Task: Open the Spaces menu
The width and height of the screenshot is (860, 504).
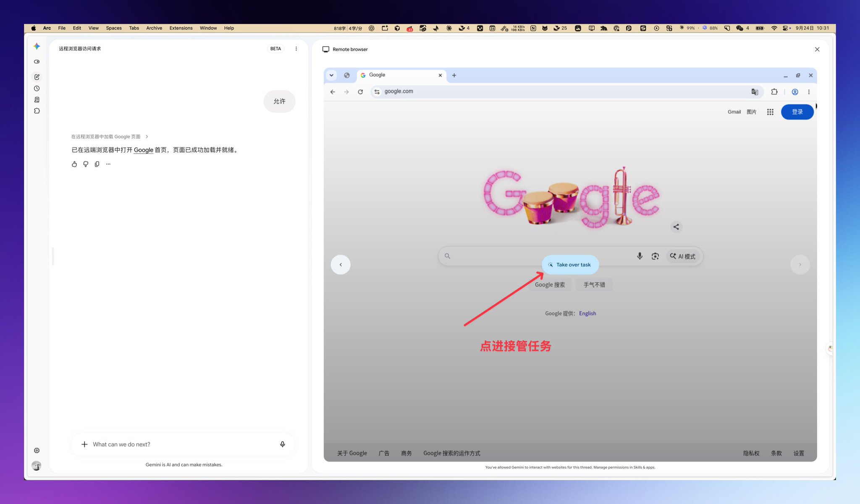Action: click(114, 28)
